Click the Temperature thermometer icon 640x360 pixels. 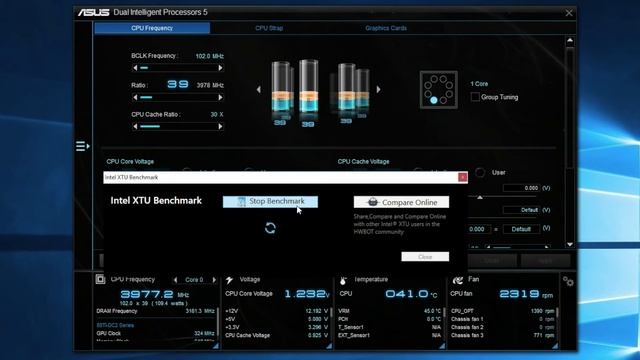coord(343,280)
